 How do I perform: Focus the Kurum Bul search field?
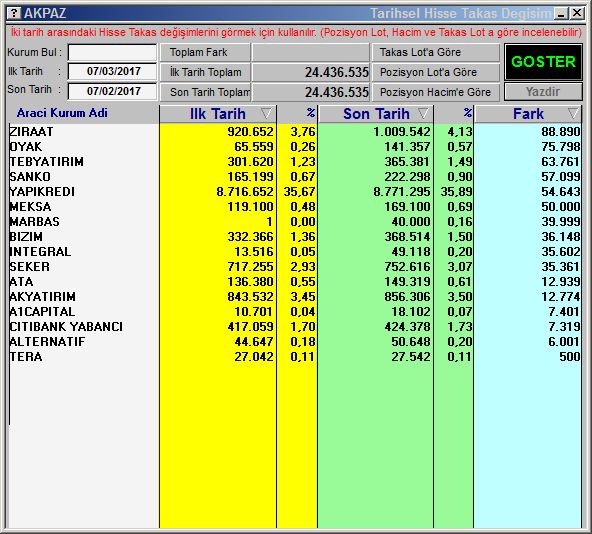[113, 52]
